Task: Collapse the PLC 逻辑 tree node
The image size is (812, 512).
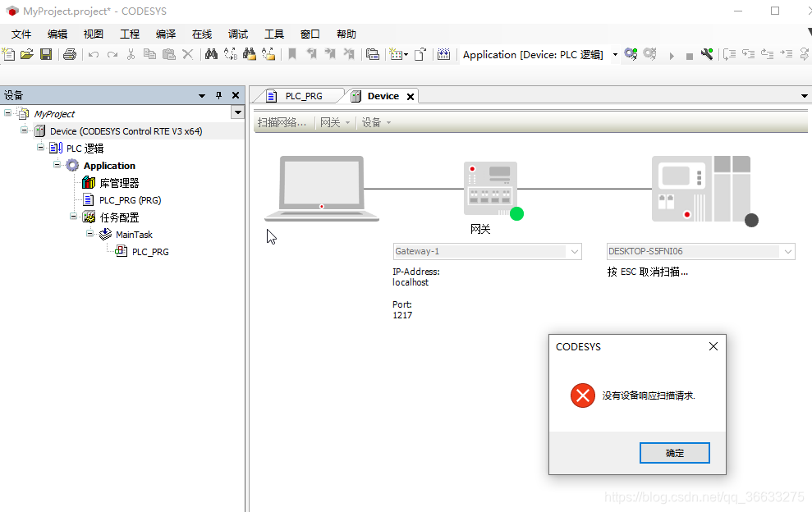Action: coord(40,147)
